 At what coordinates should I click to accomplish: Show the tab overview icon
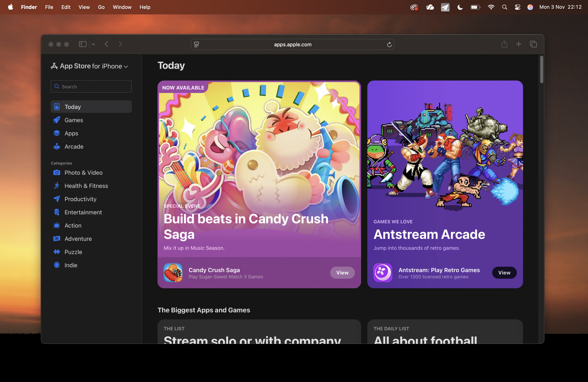(x=533, y=44)
